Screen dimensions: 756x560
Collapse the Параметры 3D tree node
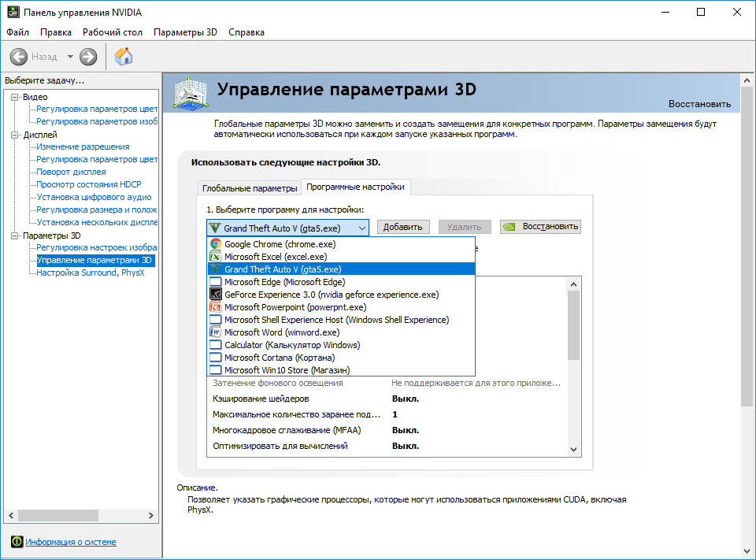[x=15, y=235]
